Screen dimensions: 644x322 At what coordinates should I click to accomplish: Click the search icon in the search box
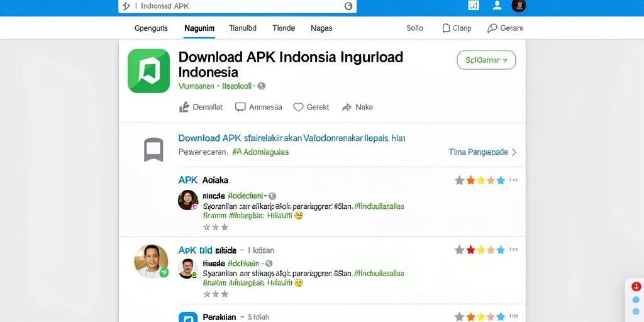[x=348, y=6]
